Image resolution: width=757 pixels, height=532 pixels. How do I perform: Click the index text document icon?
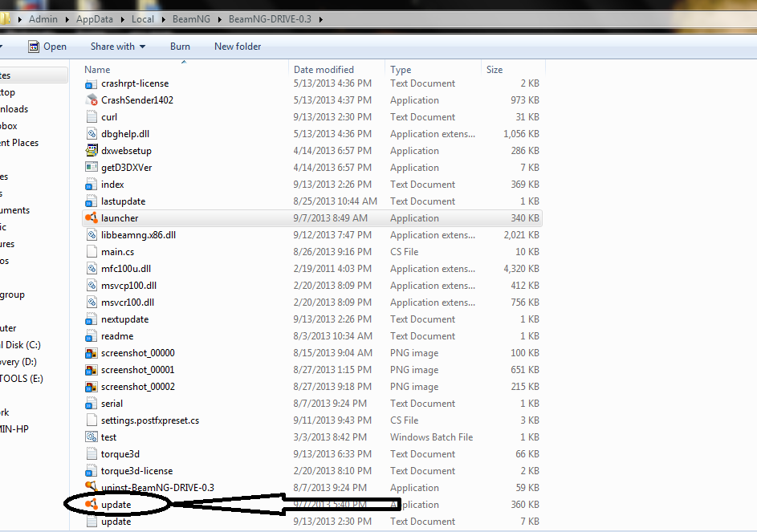click(92, 185)
